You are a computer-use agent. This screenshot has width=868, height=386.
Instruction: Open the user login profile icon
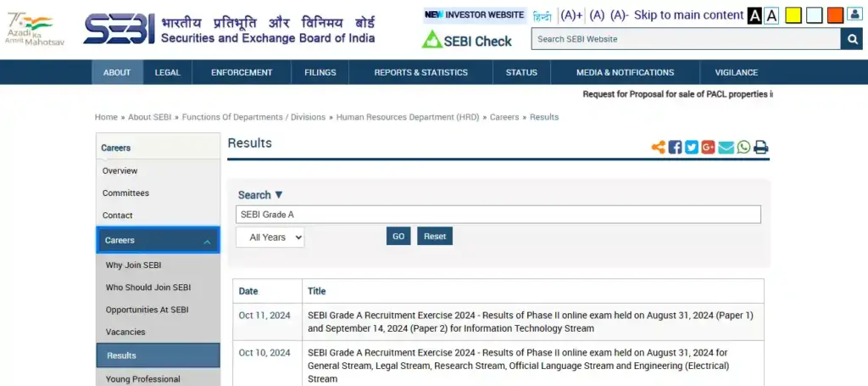click(x=854, y=14)
